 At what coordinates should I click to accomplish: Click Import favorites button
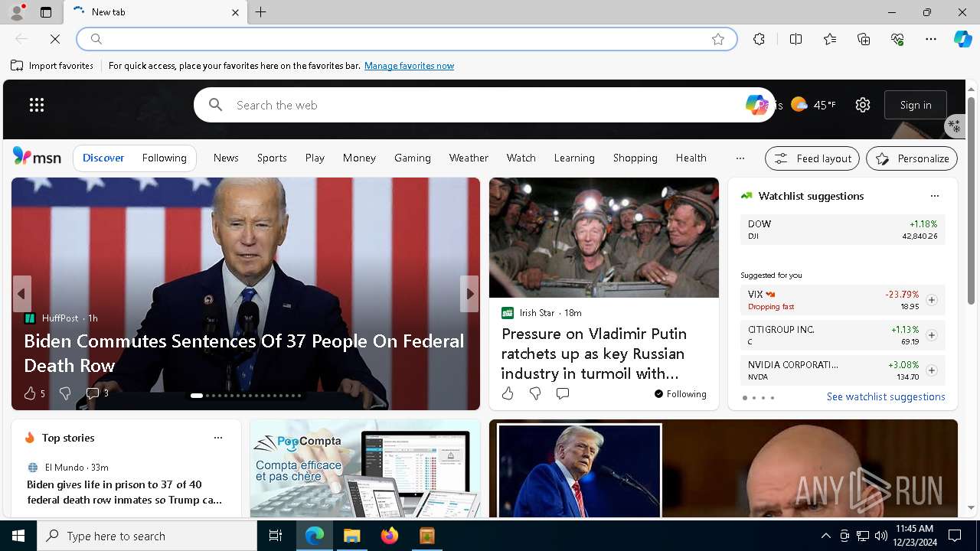[x=52, y=66]
